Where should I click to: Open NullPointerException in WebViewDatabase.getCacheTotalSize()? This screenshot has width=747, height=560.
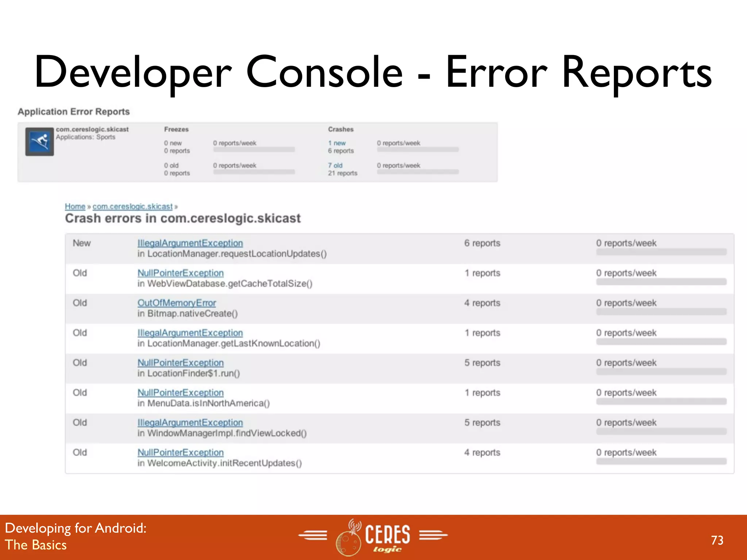(181, 273)
